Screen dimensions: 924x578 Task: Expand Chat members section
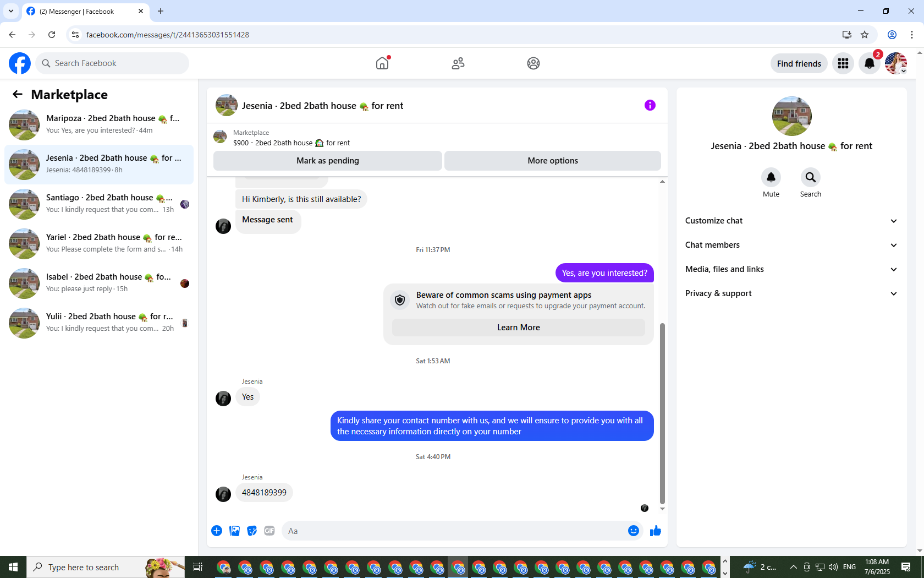click(x=791, y=245)
